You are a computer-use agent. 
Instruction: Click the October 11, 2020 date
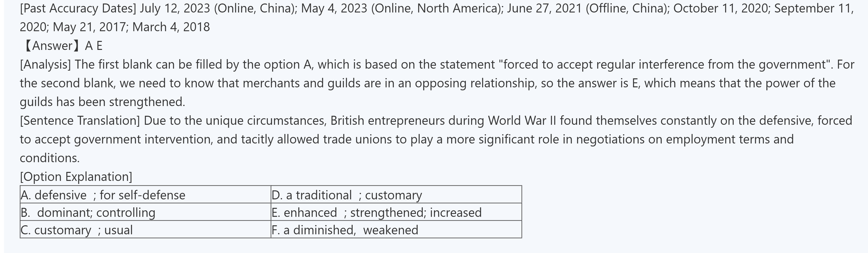[x=721, y=8]
